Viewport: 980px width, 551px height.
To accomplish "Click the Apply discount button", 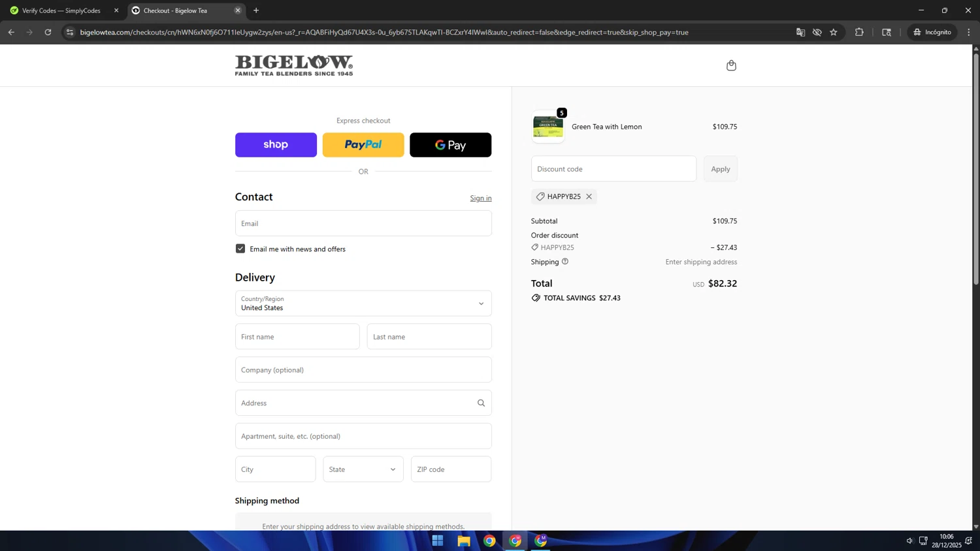I will coord(721,168).
